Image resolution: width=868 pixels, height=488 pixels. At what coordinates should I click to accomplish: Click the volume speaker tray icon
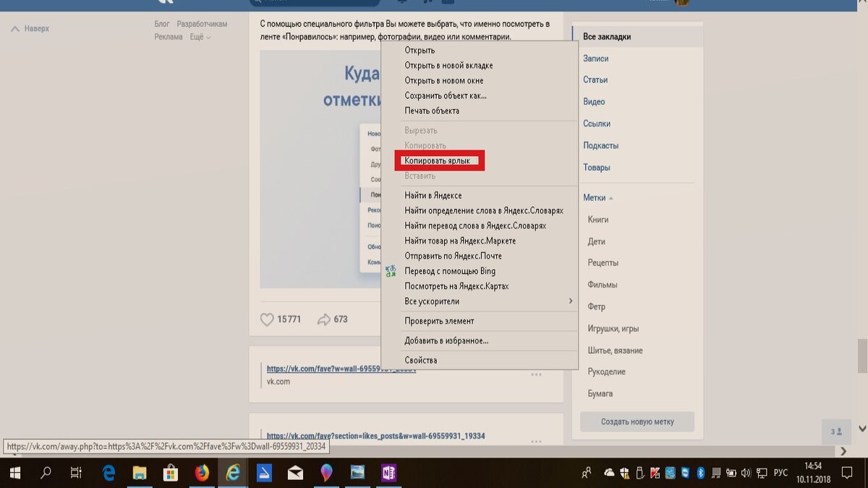tap(746, 473)
